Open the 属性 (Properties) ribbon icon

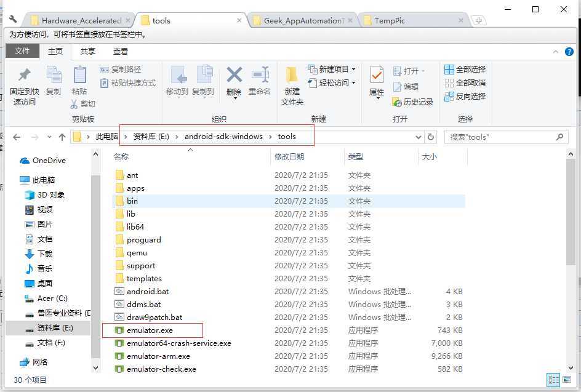pyautogui.click(x=376, y=81)
